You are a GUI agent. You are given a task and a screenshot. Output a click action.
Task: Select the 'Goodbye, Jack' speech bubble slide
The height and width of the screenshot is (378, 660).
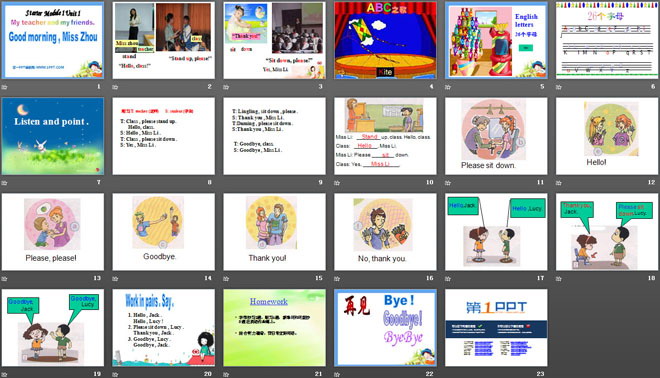(53, 327)
